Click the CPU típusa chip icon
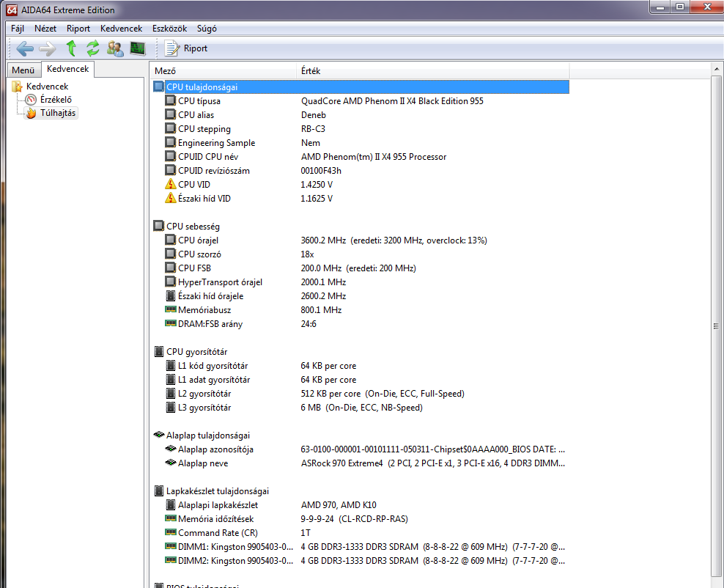This screenshot has height=588, width=724. click(x=171, y=100)
